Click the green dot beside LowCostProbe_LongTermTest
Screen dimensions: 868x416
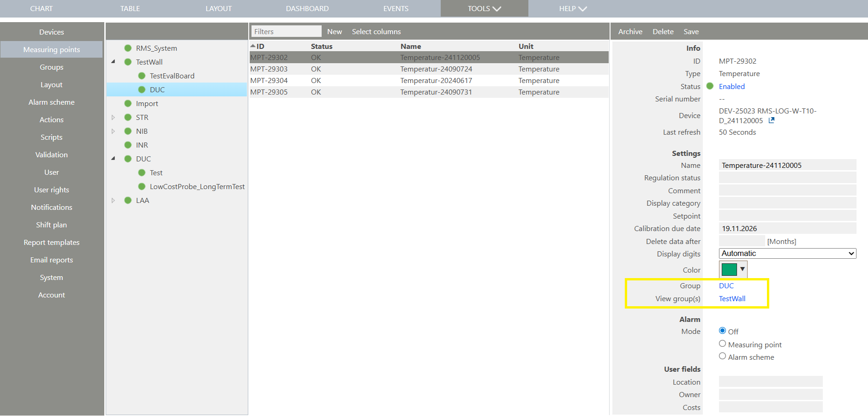[142, 186]
